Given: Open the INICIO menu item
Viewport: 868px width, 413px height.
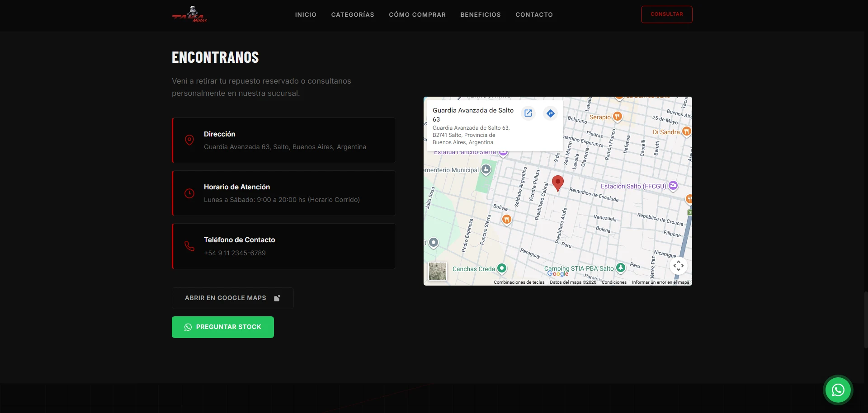Looking at the screenshot, I should pos(306,14).
